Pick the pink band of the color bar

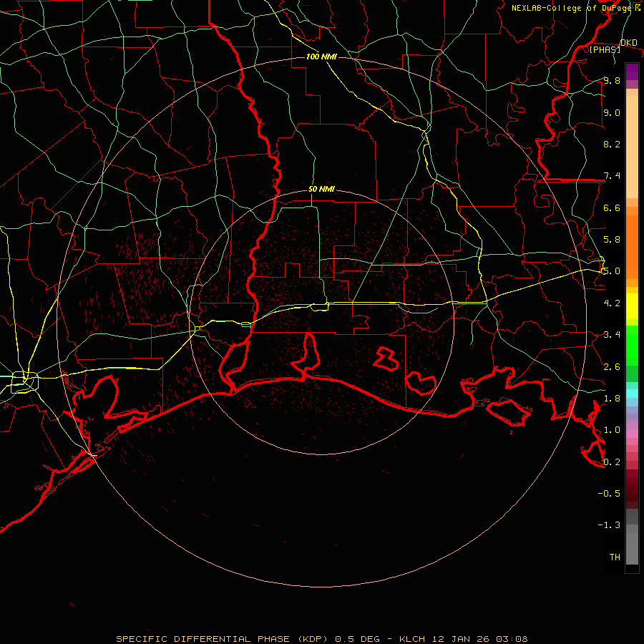tap(632, 434)
